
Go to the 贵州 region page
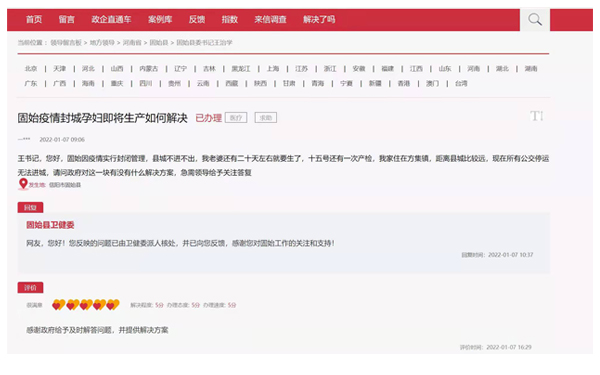(x=174, y=83)
